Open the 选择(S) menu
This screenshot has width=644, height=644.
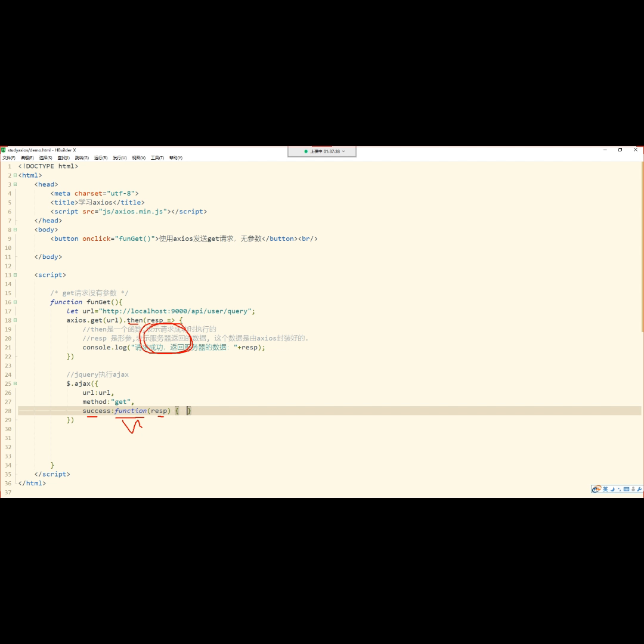(45, 157)
